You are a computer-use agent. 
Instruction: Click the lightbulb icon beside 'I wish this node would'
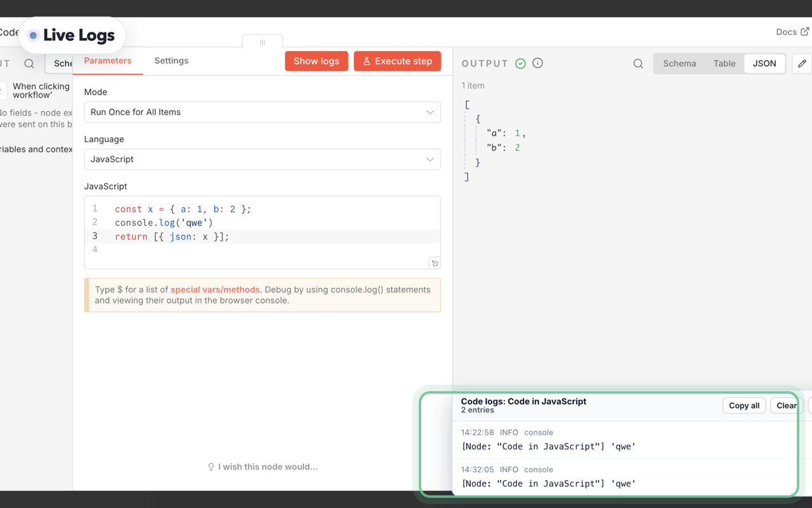pyautogui.click(x=211, y=467)
